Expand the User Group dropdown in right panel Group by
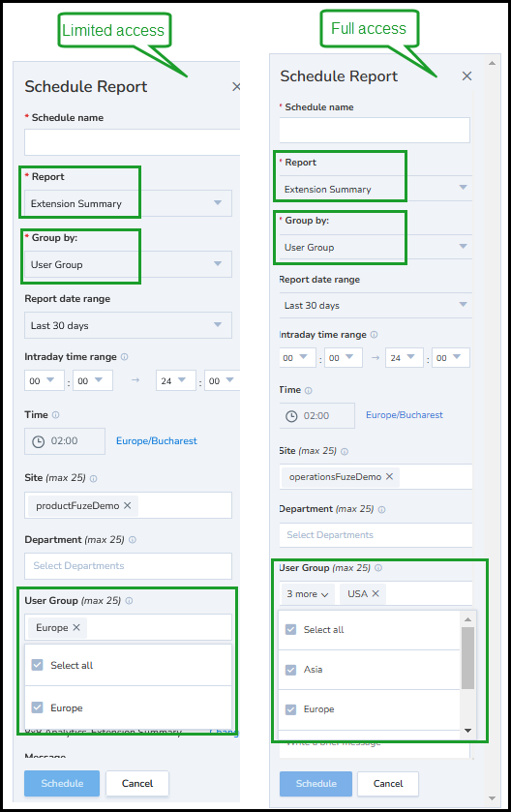This screenshot has height=812, width=511. (x=376, y=247)
